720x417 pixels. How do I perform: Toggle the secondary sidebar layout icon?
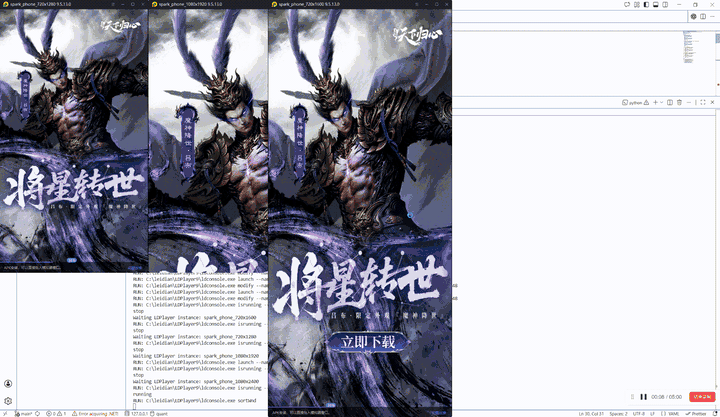coord(665,5)
